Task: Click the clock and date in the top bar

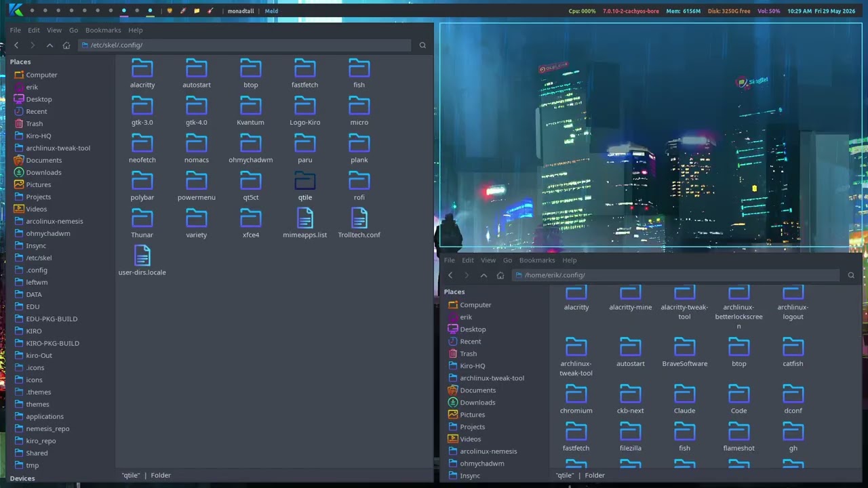Action: pos(821,11)
